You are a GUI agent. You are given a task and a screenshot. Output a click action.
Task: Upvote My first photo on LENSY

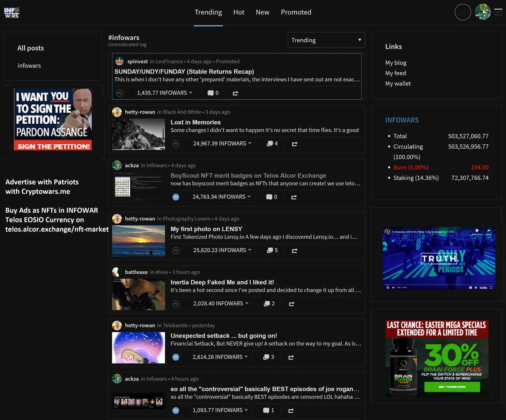coord(176,250)
